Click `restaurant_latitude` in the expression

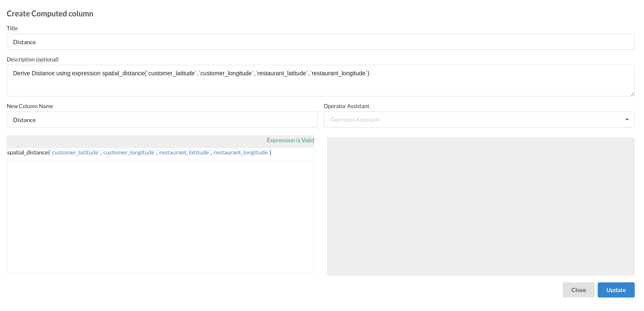tap(184, 152)
